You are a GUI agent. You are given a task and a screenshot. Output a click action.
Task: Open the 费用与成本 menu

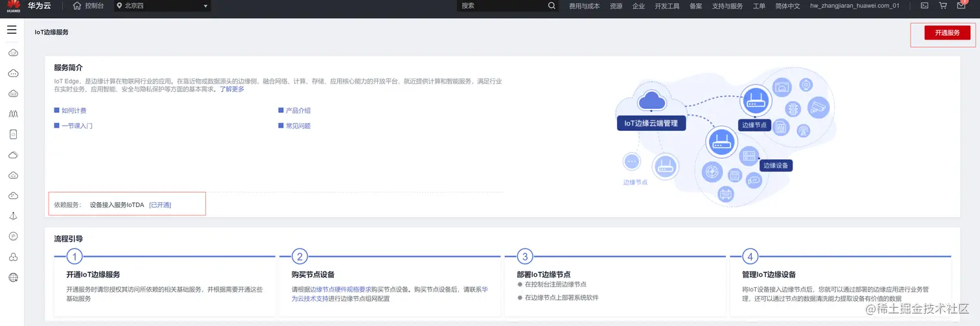[x=584, y=6]
